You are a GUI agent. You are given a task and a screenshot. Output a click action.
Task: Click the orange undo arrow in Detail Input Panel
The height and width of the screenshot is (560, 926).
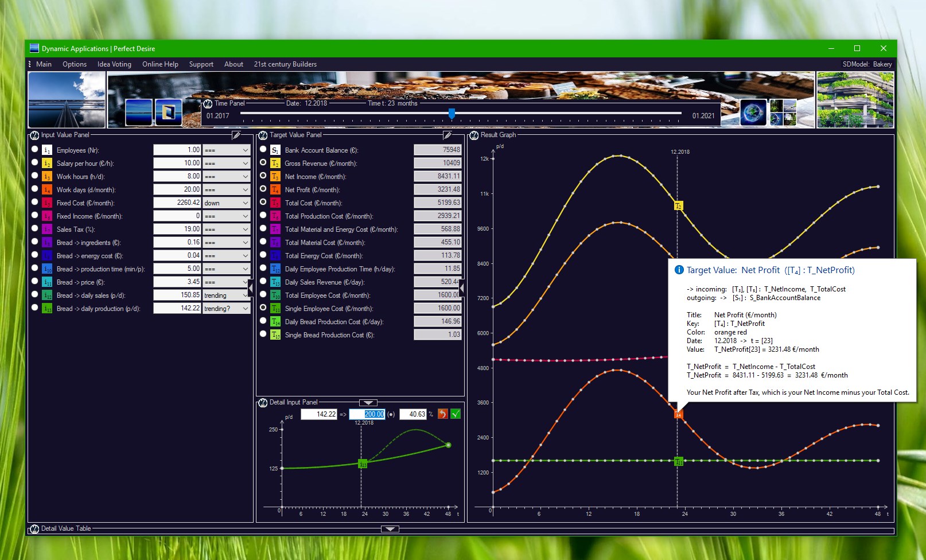[x=443, y=414]
